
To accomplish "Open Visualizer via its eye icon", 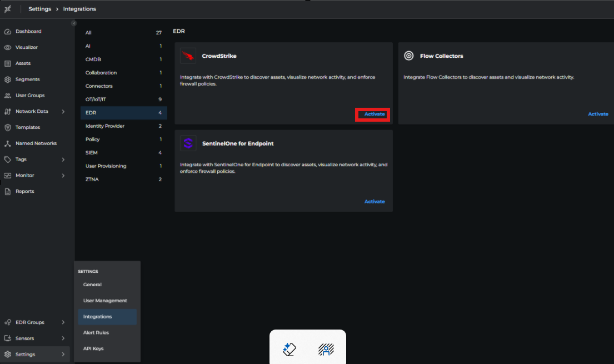I will click(x=7, y=48).
